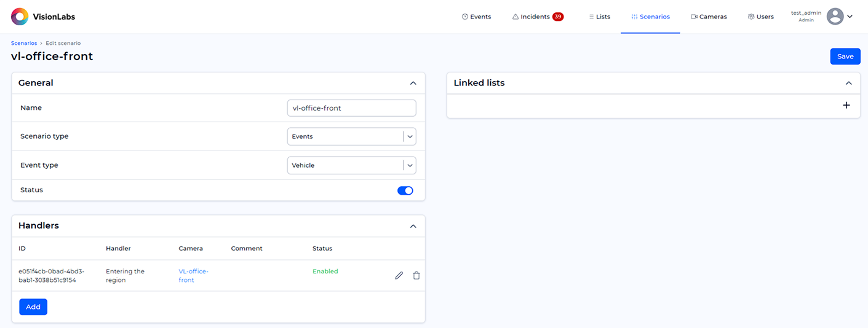The height and width of the screenshot is (328, 868).
Task: Switch to the Lists tab
Action: [x=599, y=17]
